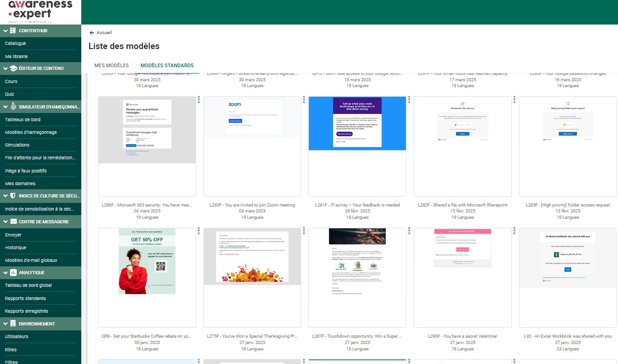Viewport: 618px width, 364px height.
Task: Open Tableau de bord global
Action: click(28, 285)
